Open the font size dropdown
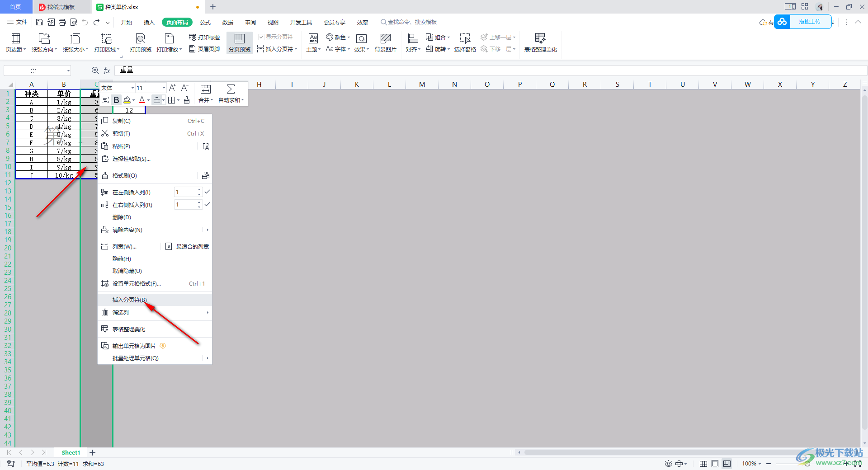 (x=163, y=88)
